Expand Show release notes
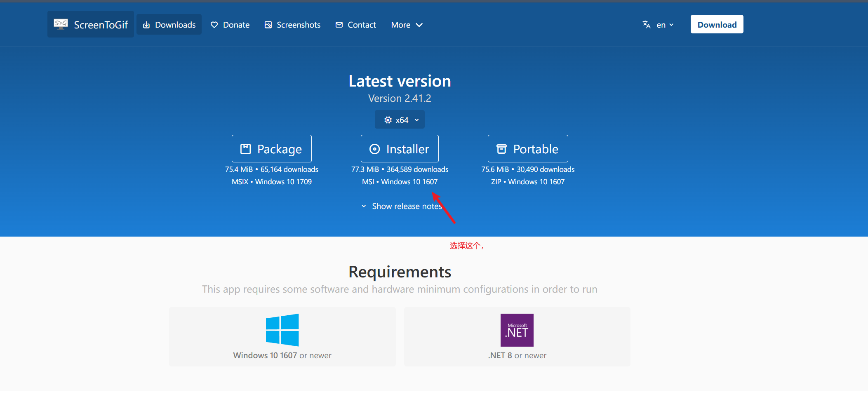Viewport: 868px width, 413px height. 402,206
